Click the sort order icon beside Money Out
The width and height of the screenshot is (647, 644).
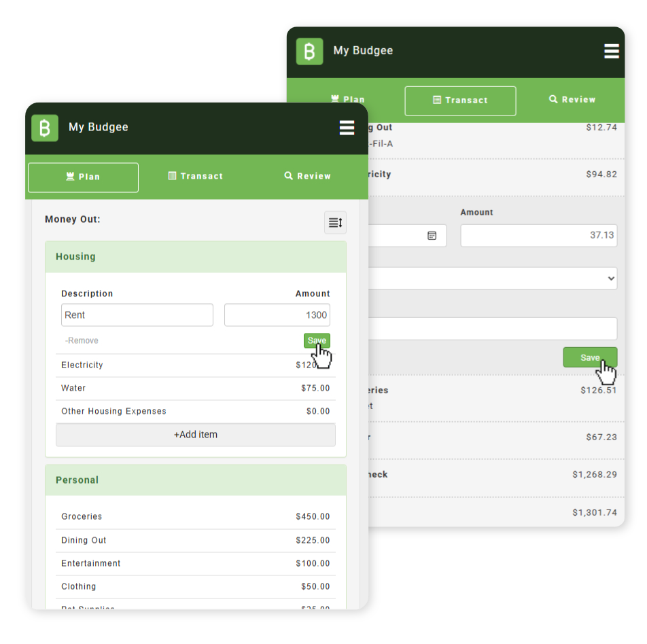click(x=335, y=223)
